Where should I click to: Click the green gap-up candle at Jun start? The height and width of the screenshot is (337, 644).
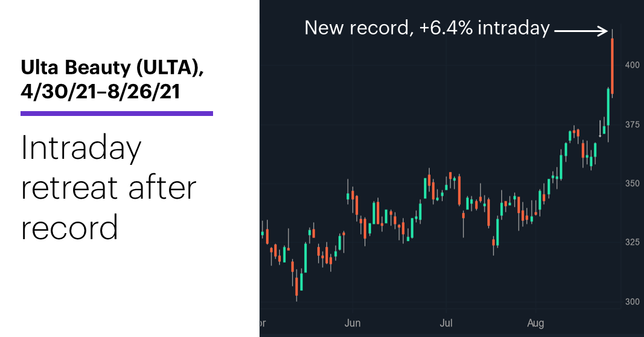pos(348,195)
